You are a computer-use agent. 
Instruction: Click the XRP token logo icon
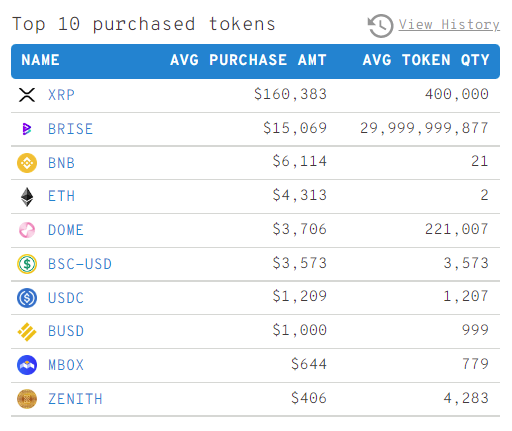point(27,95)
